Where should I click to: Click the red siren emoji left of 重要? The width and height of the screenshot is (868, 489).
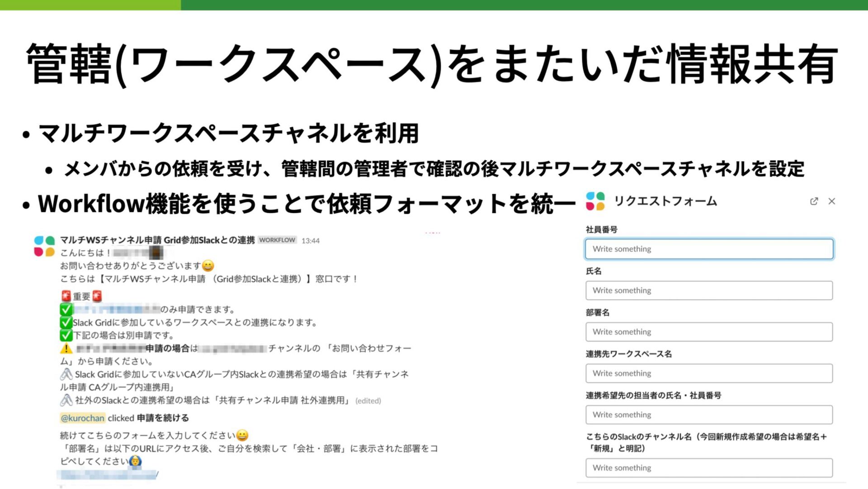pos(66,296)
